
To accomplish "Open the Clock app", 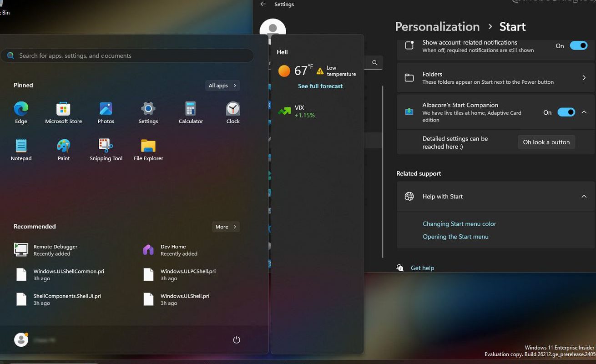I will pyautogui.click(x=233, y=113).
